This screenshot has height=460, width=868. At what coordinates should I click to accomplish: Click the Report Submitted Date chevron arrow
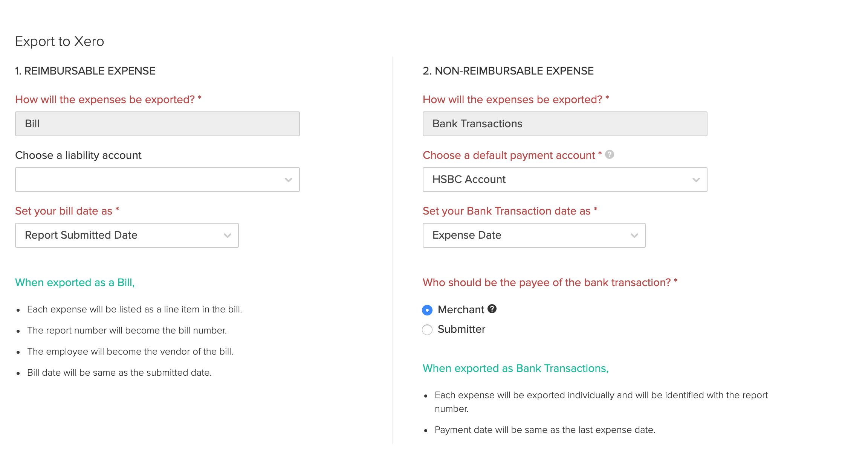click(x=227, y=235)
